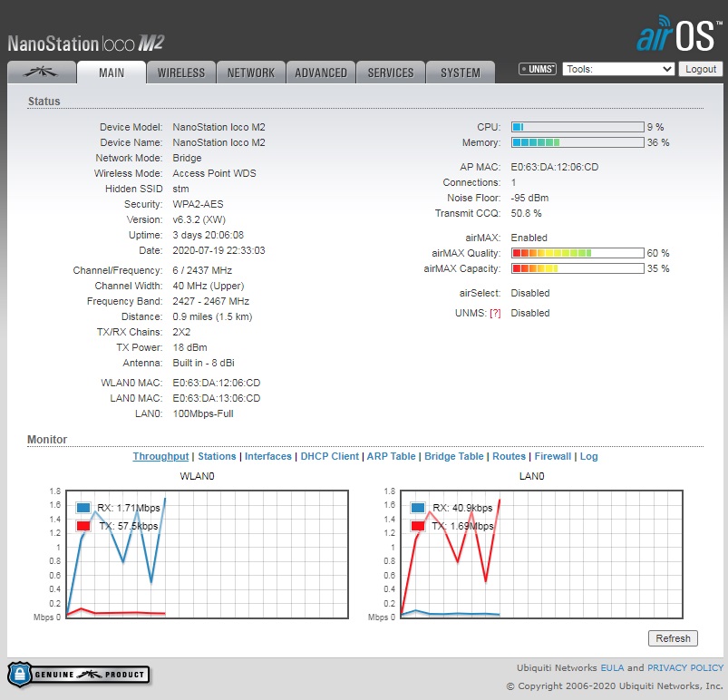Switch to the MAIN tab
Image resolution: width=728 pixels, height=700 pixels.
(x=112, y=73)
